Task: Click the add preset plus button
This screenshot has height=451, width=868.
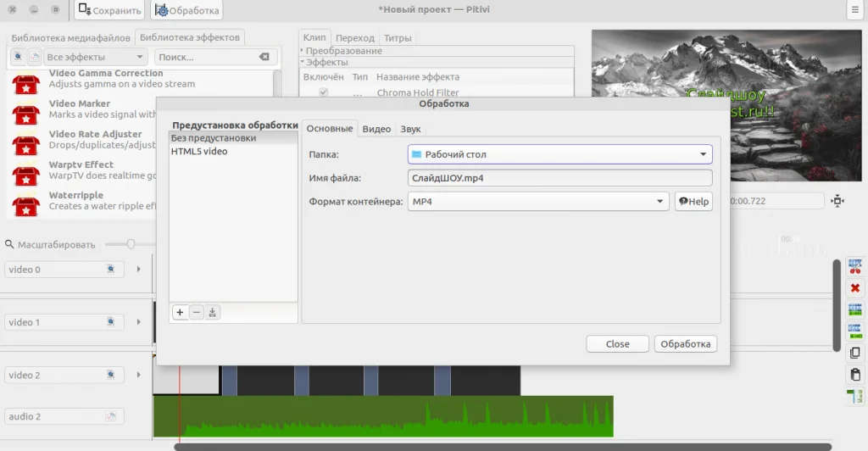Action: click(180, 312)
